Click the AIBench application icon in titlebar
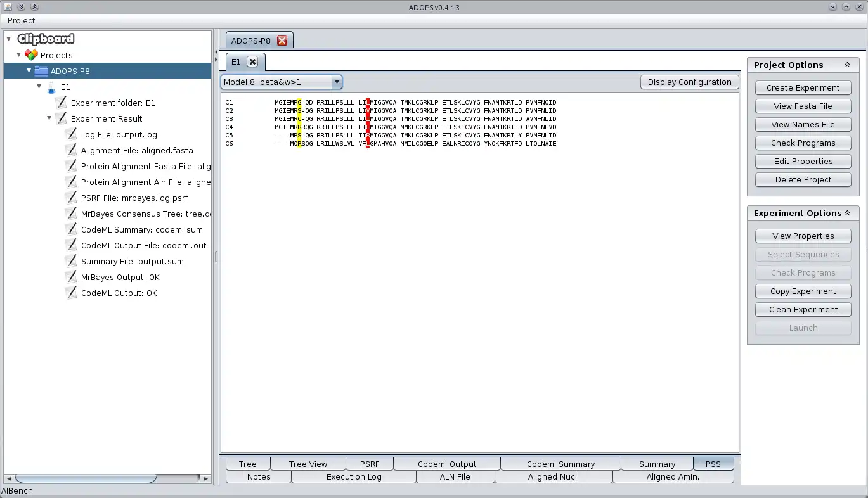Viewport: 868px width, 498px height. (8, 6)
